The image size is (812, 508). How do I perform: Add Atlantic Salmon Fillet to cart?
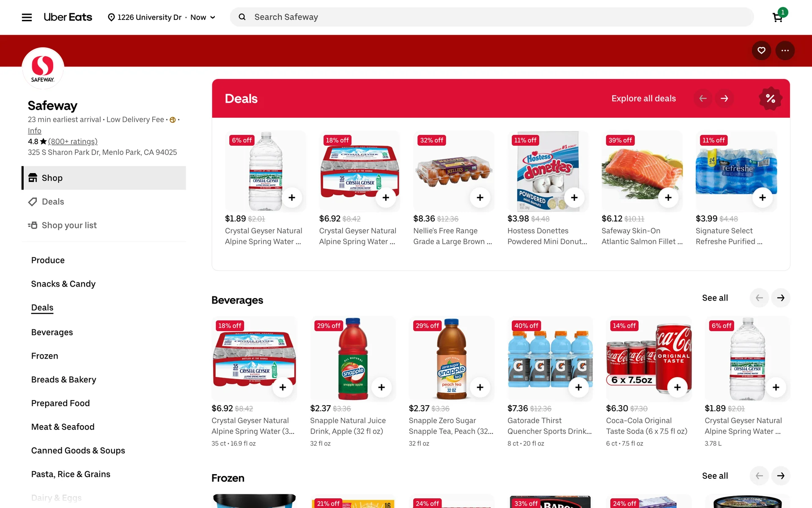tap(668, 197)
